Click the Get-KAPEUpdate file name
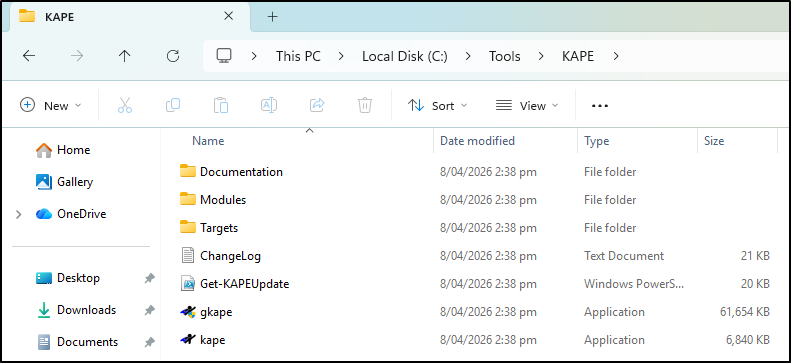This screenshot has height=363, width=791. tap(245, 284)
